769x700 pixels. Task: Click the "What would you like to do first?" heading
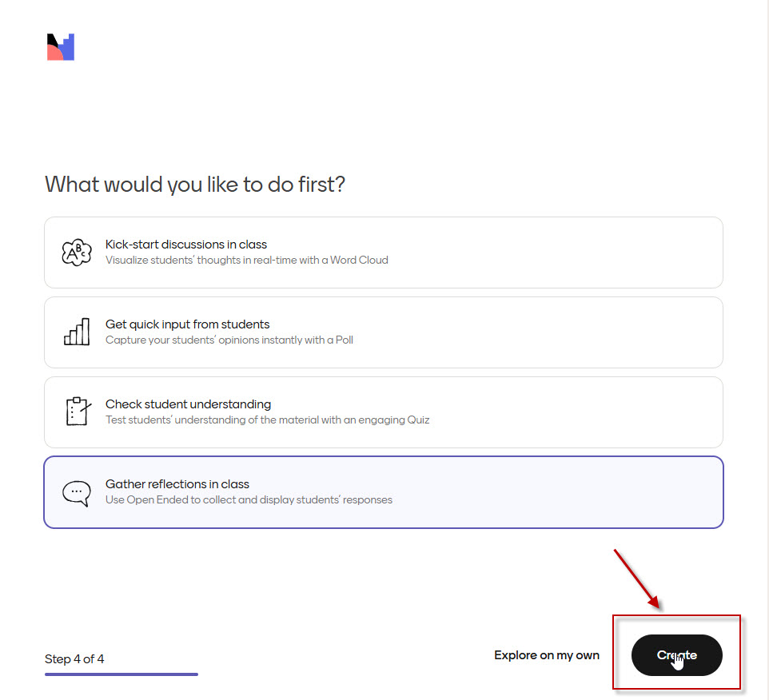point(195,185)
